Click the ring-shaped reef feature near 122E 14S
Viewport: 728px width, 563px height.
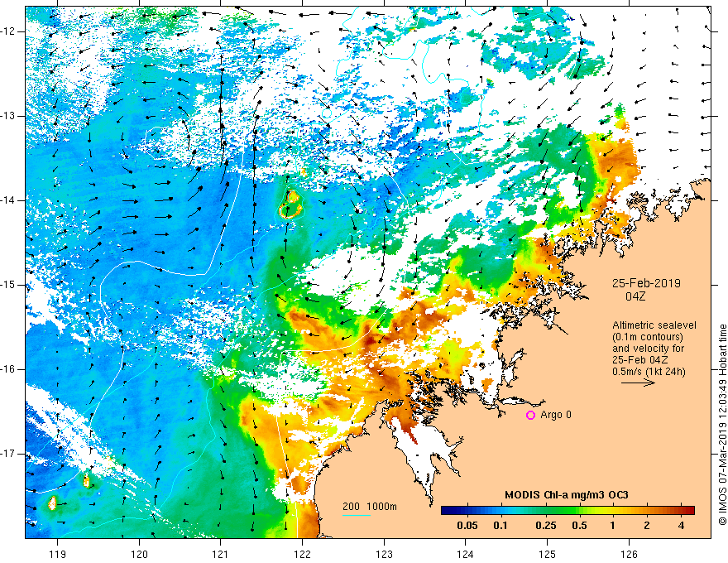(291, 205)
